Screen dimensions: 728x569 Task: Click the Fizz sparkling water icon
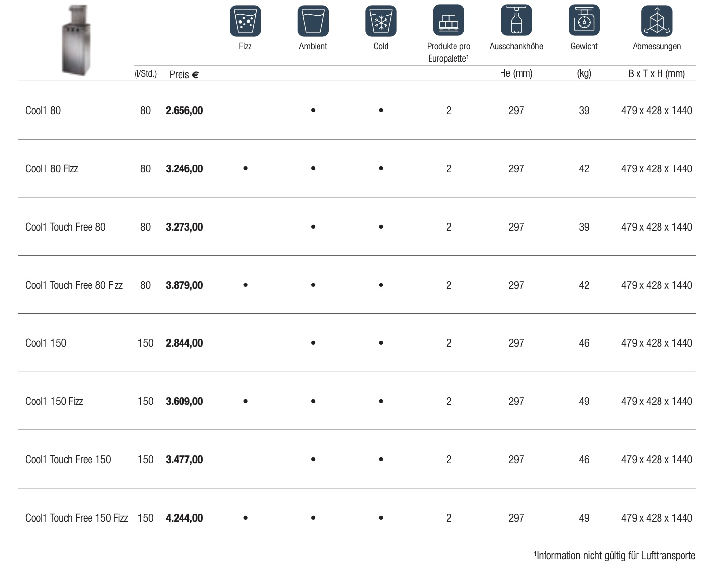pos(245,21)
